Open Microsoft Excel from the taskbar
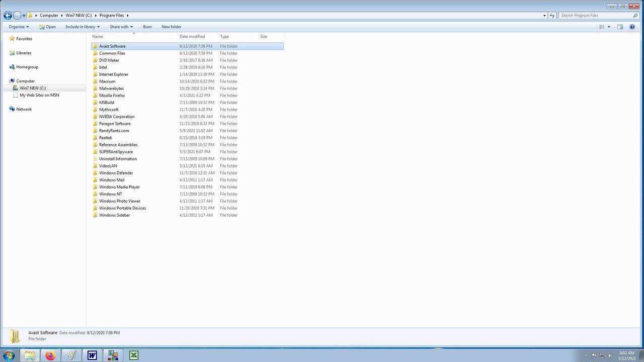The image size is (644, 362). tap(133, 355)
